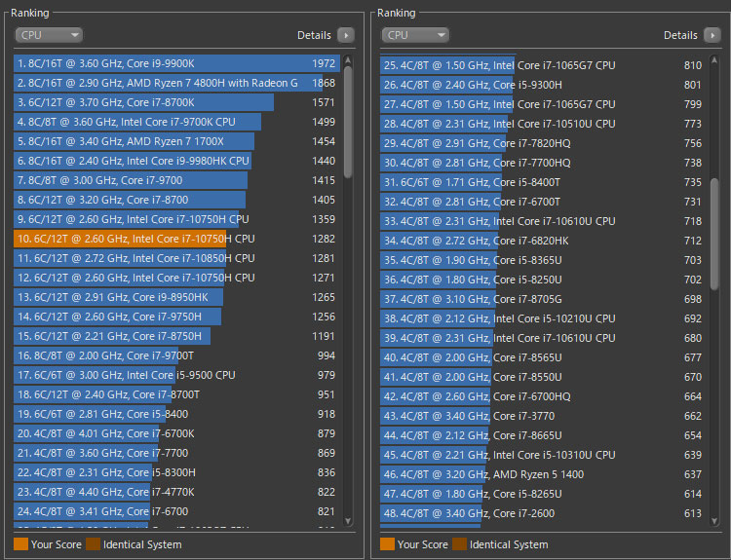Image resolution: width=731 pixels, height=560 pixels.
Task: Click the orange Your Score swatch in left legend
Action: tap(21, 544)
